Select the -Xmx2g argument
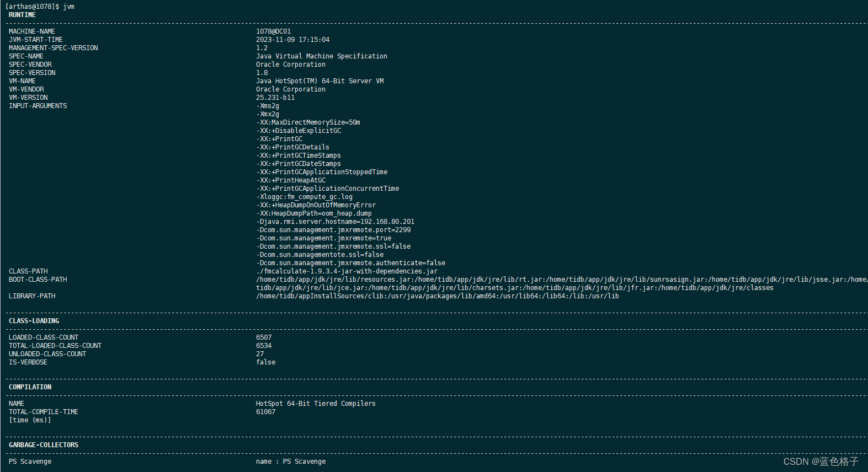Image resolution: width=868 pixels, height=472 pixels. pyautogui.click(x=268, y=114)
